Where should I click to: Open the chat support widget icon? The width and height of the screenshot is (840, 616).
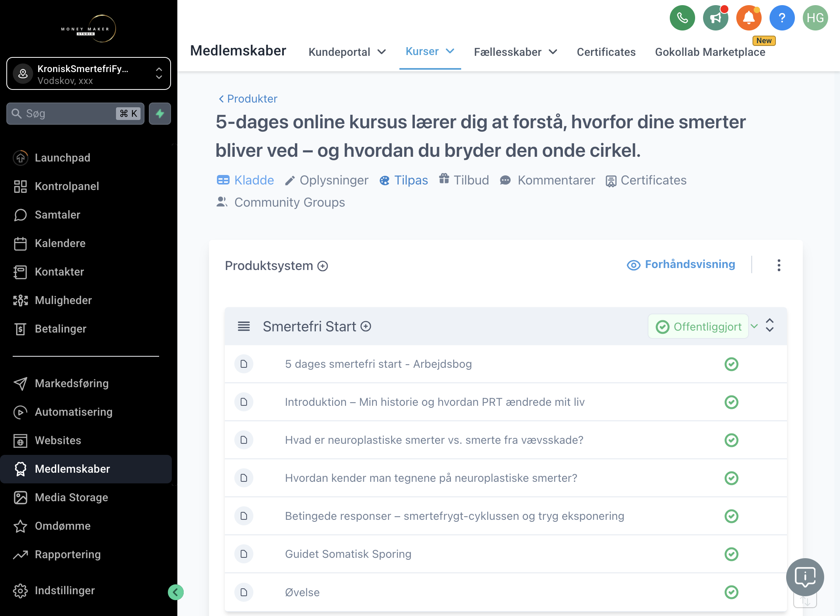pos(805,577)
